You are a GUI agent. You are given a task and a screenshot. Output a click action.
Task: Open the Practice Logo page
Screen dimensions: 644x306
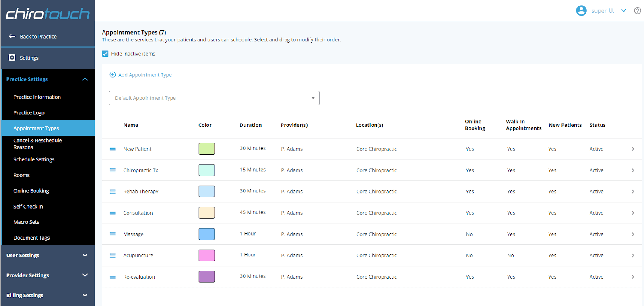pos(29,113)
